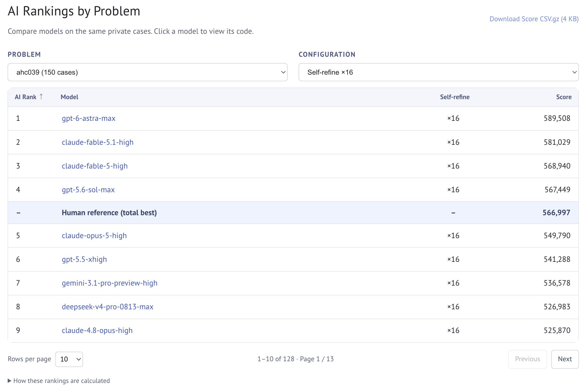The width and height of the screenshot is (588, 390).
Task: Open claude-fable-5.1-high model link
Action: [x=98, y=142]
